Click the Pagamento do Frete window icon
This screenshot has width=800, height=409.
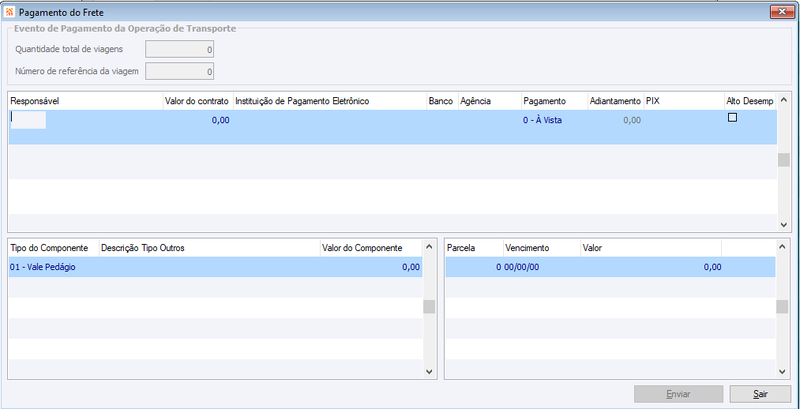9,12
